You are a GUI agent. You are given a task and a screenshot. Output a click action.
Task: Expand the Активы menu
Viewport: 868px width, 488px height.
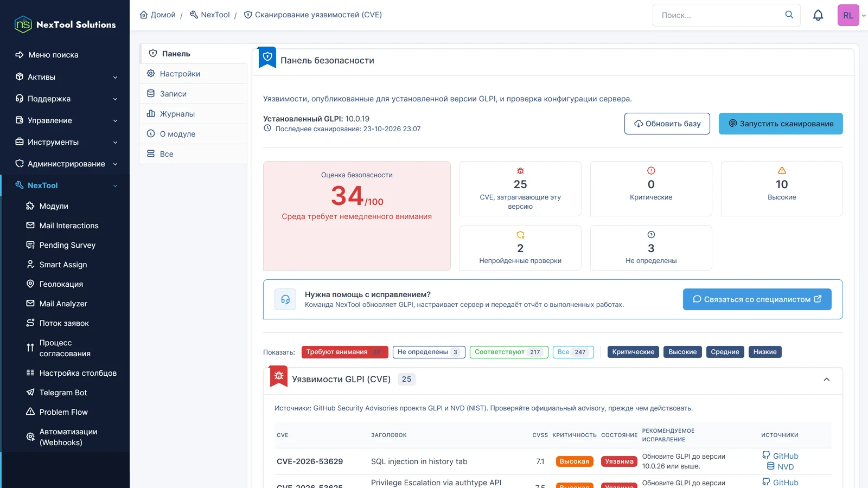65,77
